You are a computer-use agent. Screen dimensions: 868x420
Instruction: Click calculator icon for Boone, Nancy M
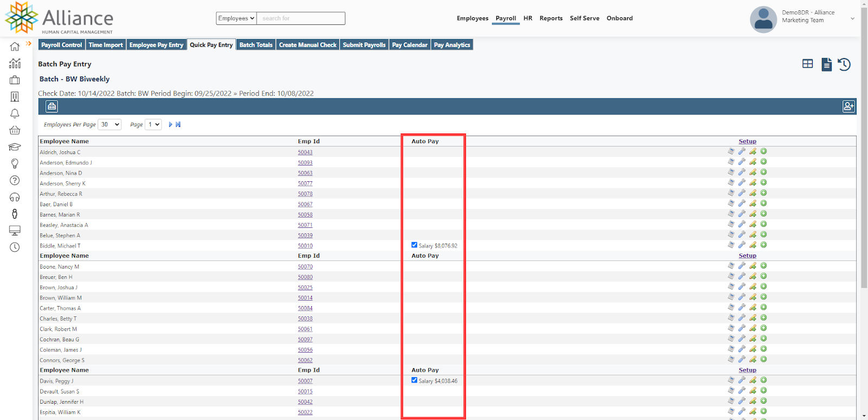pyautogui.click(x=731, y=266)
